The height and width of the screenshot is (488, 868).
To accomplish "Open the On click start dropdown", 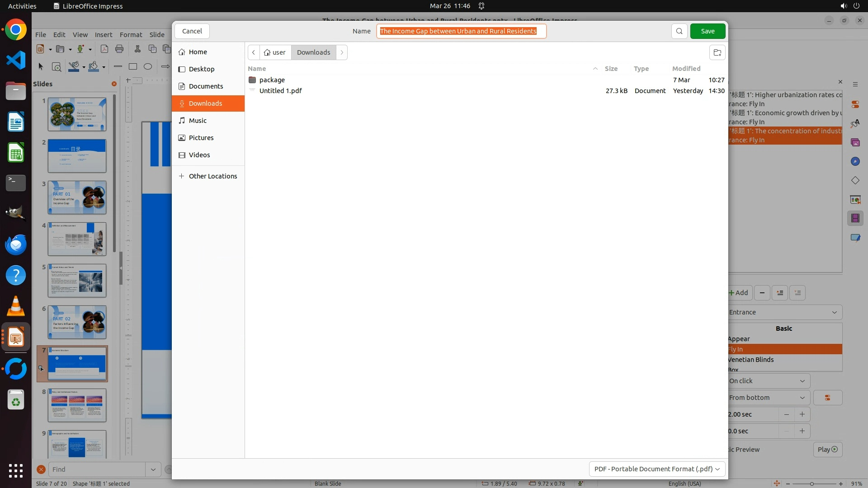I will click(768, 381).
